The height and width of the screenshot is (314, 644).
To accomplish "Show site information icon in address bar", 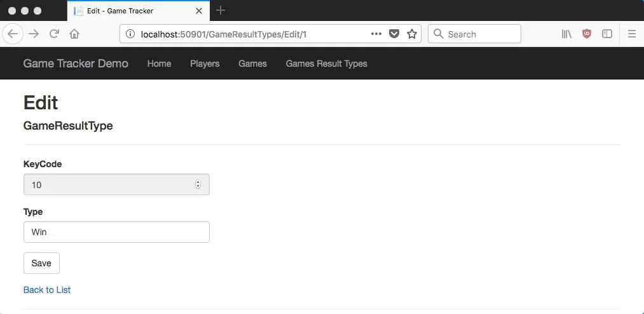I will 130,34.
